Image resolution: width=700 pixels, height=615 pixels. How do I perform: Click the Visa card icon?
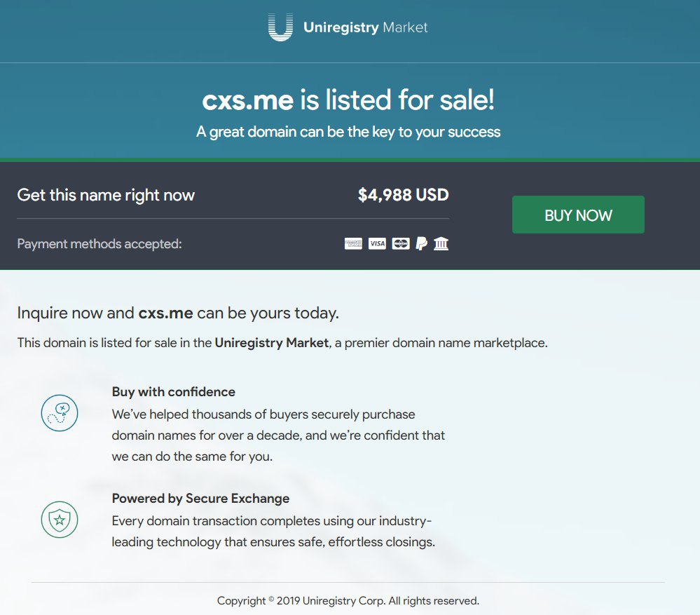click(377, 244)
